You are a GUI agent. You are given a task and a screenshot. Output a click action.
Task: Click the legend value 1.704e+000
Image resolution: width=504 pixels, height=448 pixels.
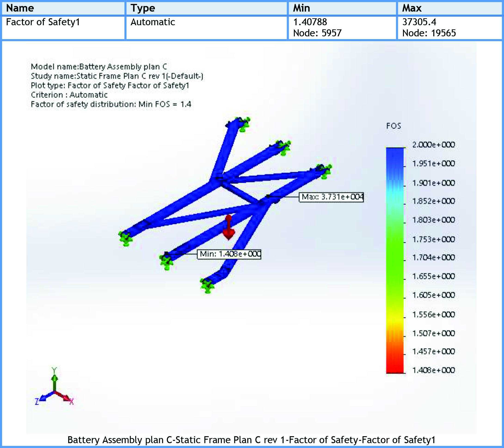[x=433, y=258]
